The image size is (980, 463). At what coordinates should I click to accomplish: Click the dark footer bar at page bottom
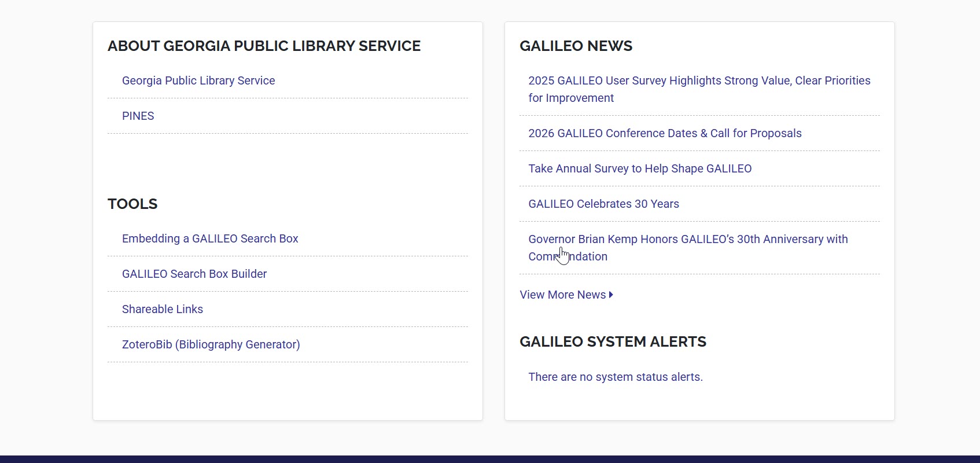click(x=489, y=459)
